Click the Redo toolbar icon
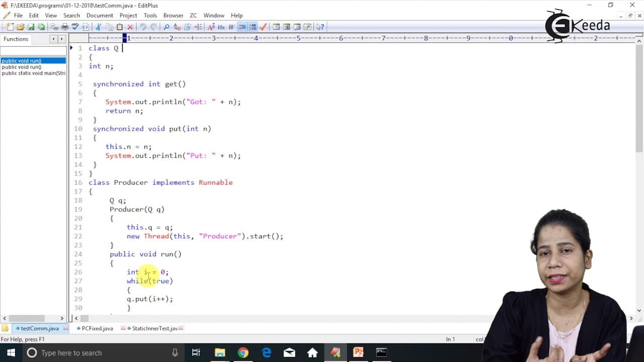The height and width of the screenshot is (362, 644). click(154, 27)
